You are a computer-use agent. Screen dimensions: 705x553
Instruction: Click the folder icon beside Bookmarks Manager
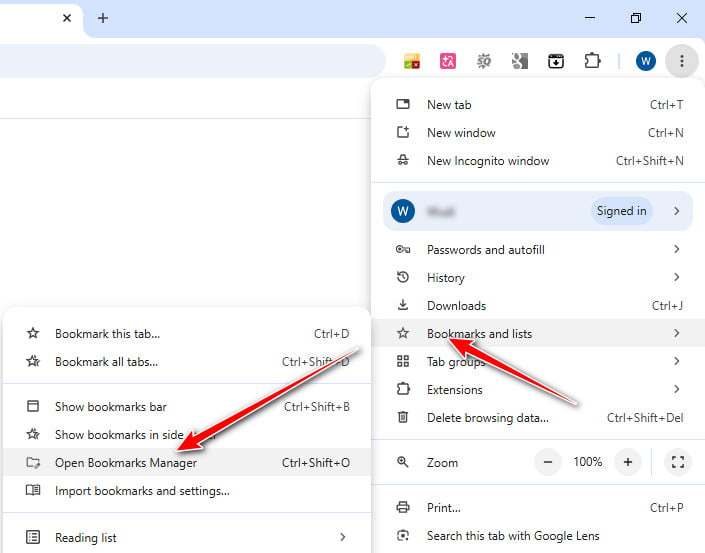(x=33, y=462)
